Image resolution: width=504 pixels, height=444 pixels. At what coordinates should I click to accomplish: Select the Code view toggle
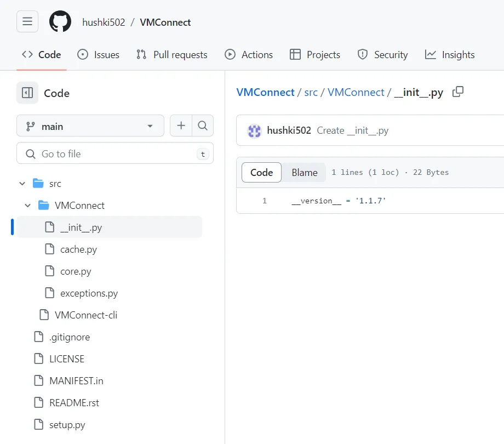tap(261, 172)
